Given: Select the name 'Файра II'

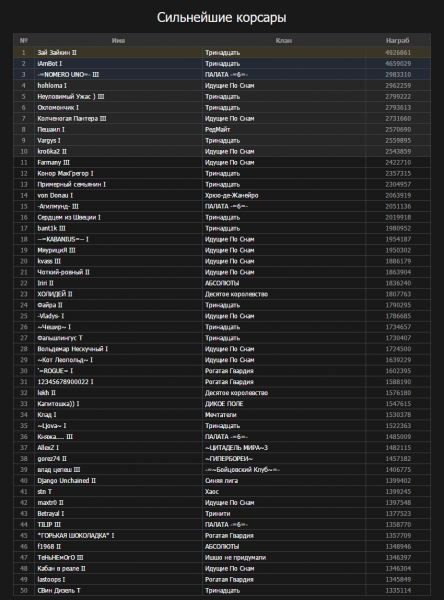Looking at the screenshot, I should pos(50,305).
